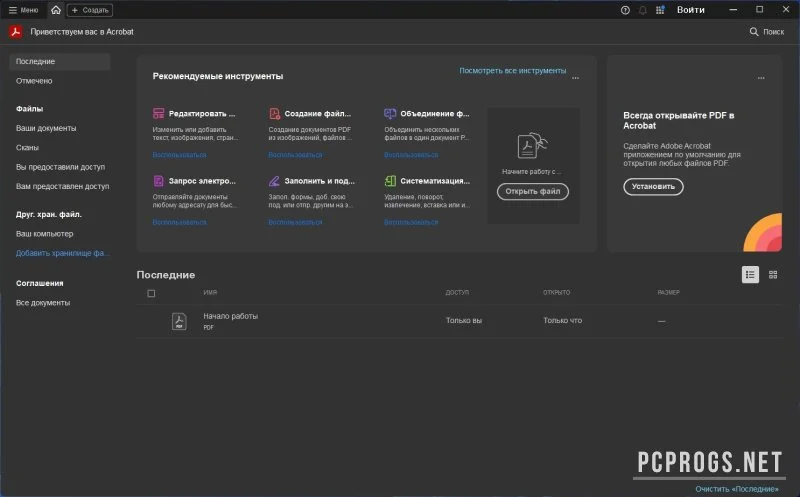
Task: Open the help question mark icon
Action: point(625,10)
